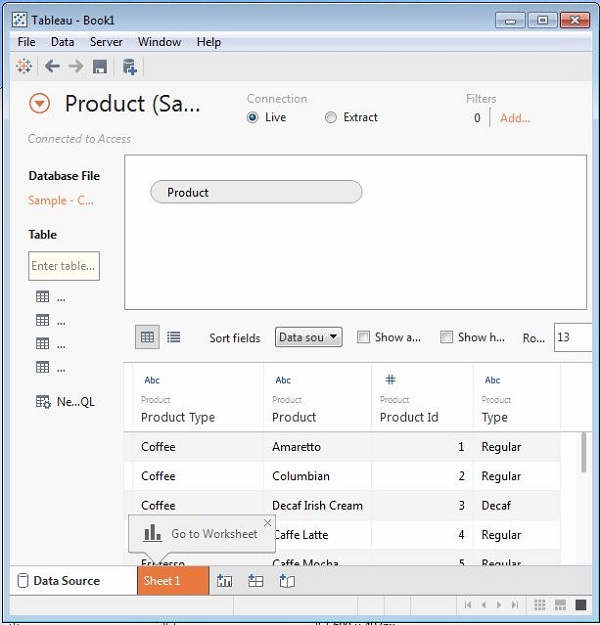Go to next sheet navigation arrow
600x625 pixels.
[499, 605]
